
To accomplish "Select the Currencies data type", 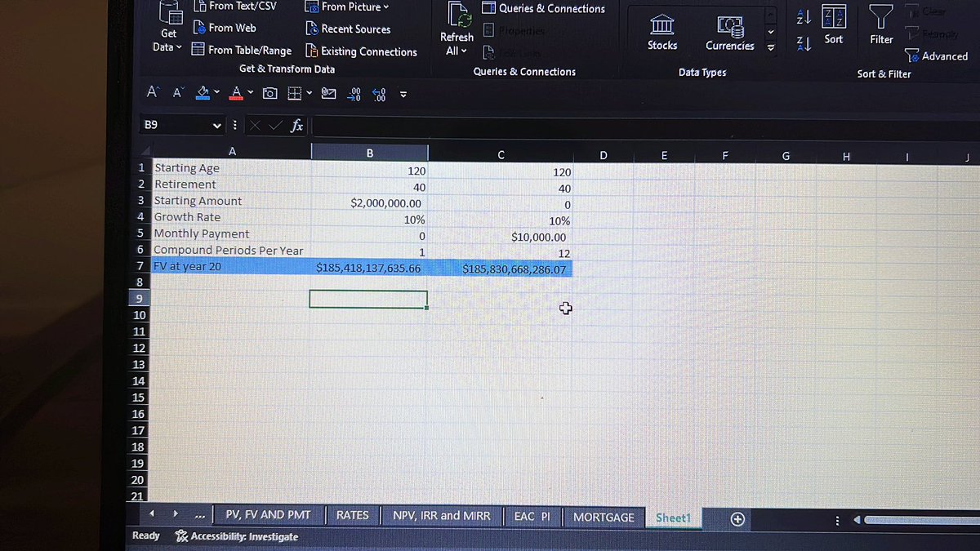I will click(729, 33).
